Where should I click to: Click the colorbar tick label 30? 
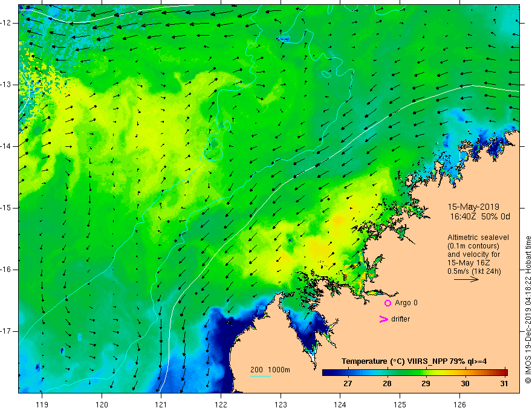coord(465,384)
